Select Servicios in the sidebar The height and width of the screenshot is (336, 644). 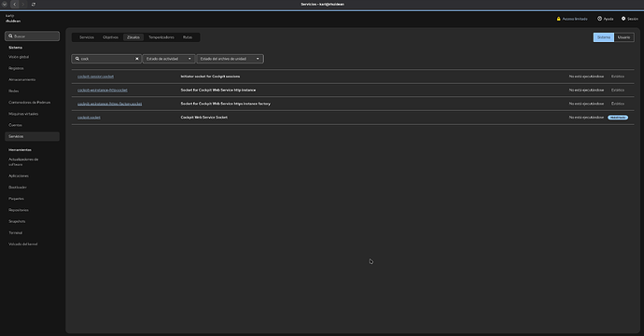click(x=32, y=136)
